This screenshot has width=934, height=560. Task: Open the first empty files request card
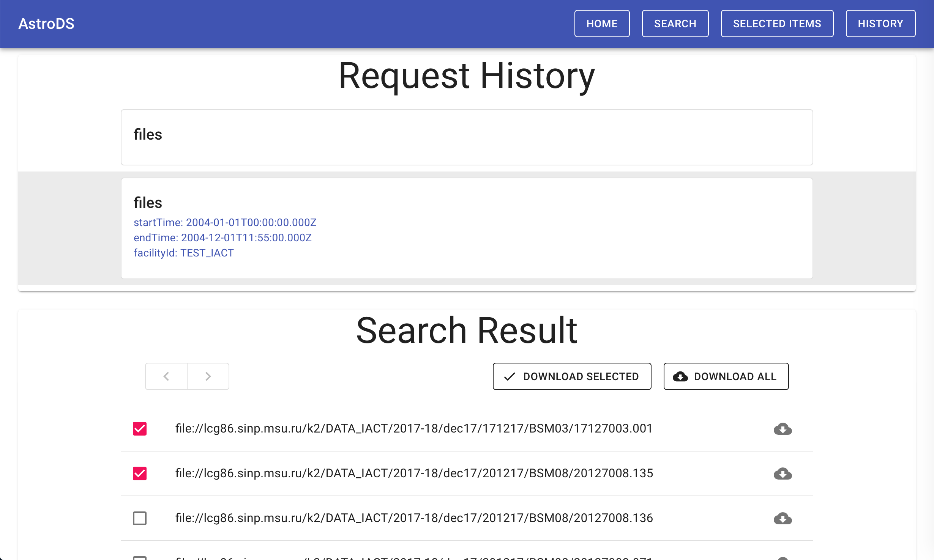[467, 137]
